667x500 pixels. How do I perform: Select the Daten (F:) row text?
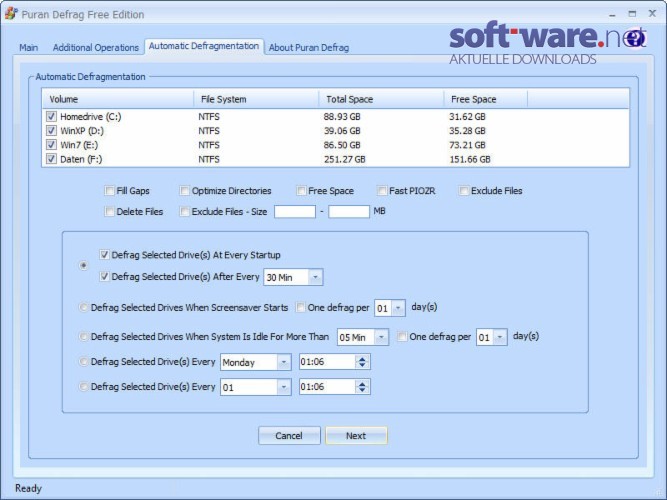pos(81,159)
